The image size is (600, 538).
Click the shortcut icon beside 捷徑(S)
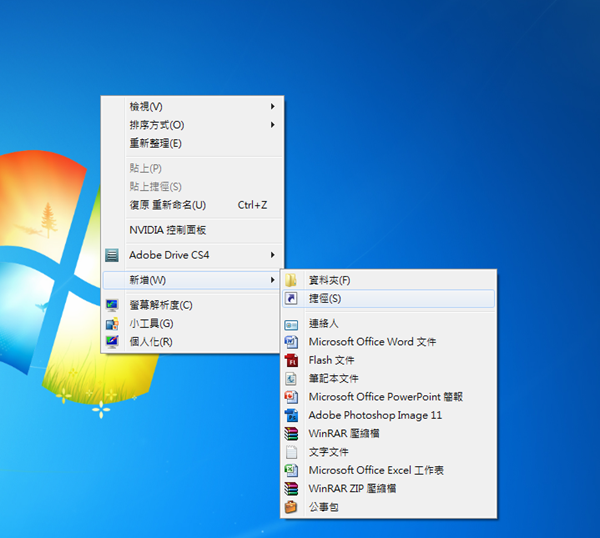click(x=291, y=299)
